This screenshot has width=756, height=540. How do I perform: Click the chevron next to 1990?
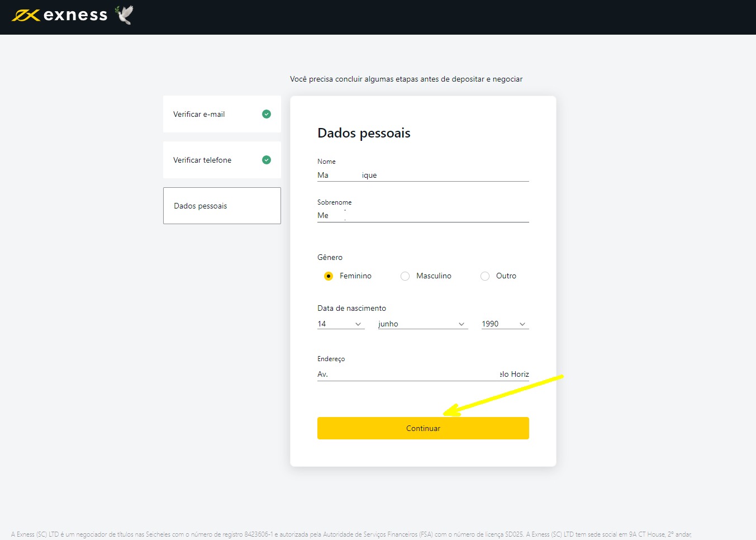[x=522, y=324]
